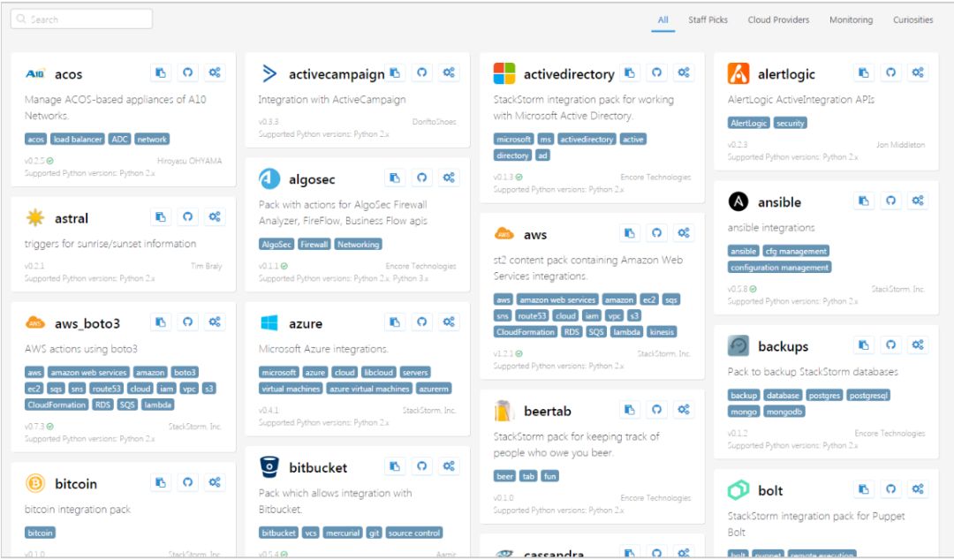
Task: Click gears icon on activedirectory card
Action: point(684,72)
